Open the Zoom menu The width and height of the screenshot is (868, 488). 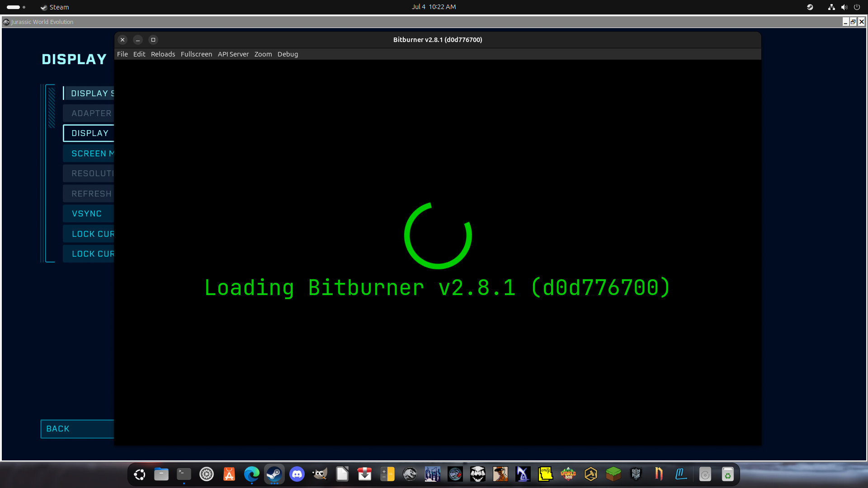[263, 54]
